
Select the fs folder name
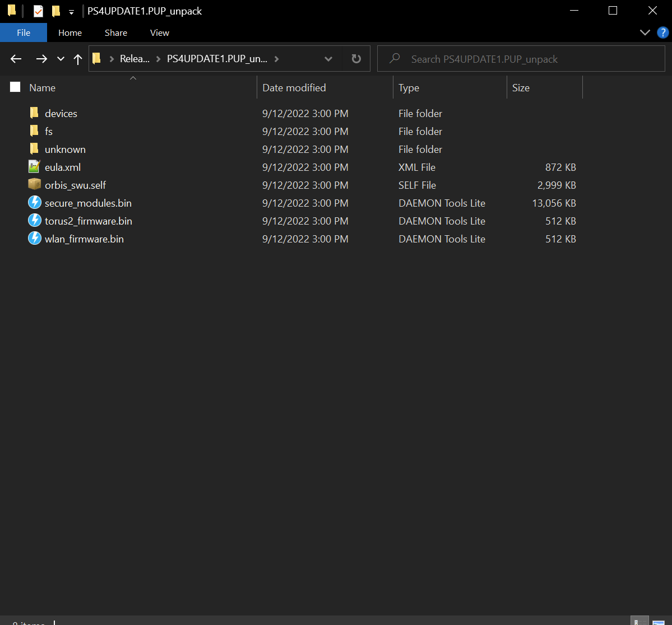[x=48, y=132]
